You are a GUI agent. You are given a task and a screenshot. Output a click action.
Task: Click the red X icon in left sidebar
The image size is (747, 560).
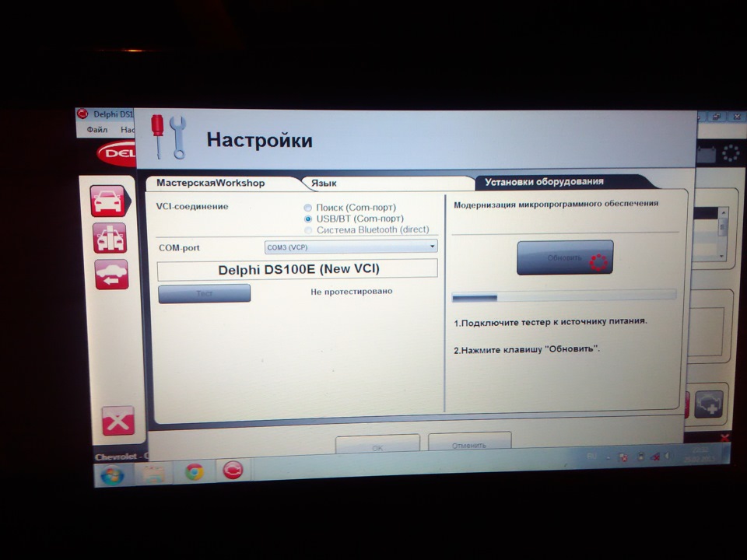(x=117, y=421)
